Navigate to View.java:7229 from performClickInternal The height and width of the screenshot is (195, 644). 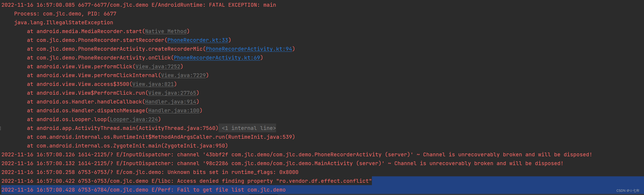pos(183,75)
